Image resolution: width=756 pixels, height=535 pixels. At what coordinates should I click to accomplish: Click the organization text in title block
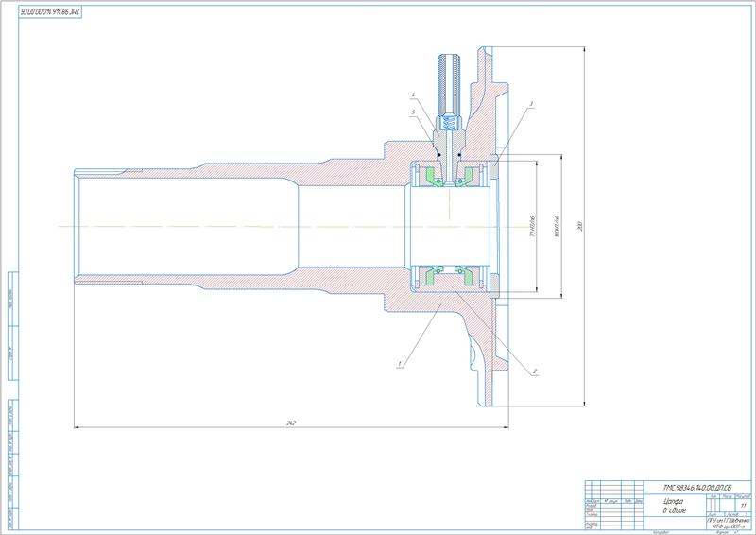click(728, 525)
